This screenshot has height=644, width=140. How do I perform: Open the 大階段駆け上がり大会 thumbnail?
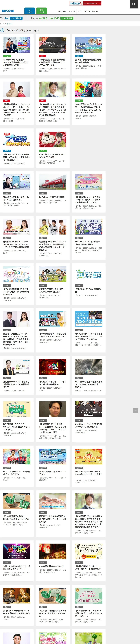pos(17,140)
